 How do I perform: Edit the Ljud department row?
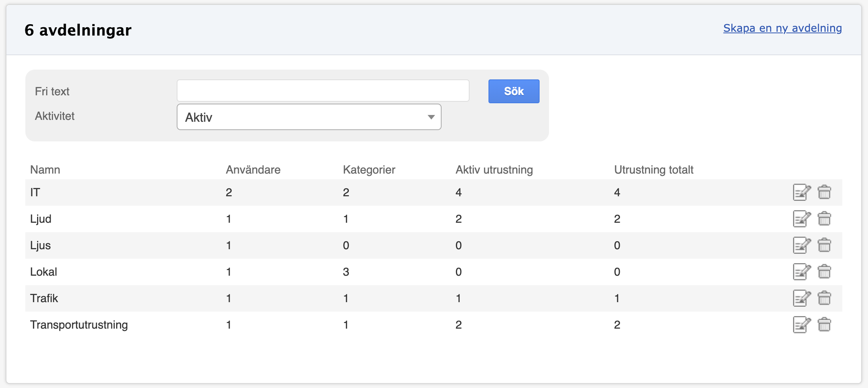[801, 219]
